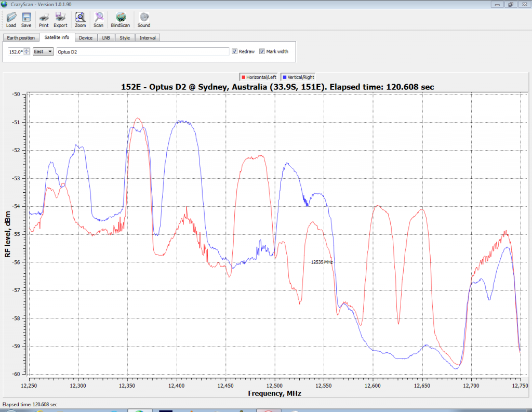532x412 pixels.
Task: Click the -60 dBm axis tick label
Action: pyautogui.click(x=17, y=374)
